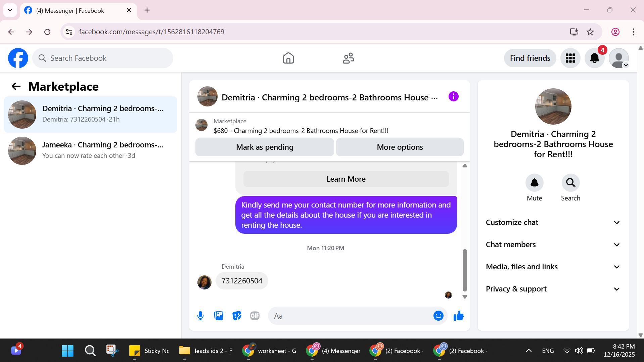Open Sticky Notes from taskbar
This screenshot has width=644, height=362.
[149, 351]
